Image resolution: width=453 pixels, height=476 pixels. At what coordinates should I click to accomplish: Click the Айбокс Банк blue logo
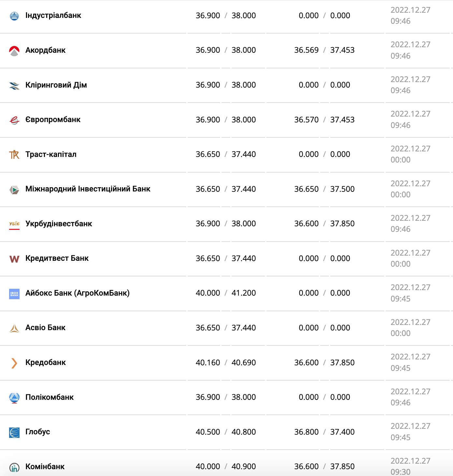point(14,294)
